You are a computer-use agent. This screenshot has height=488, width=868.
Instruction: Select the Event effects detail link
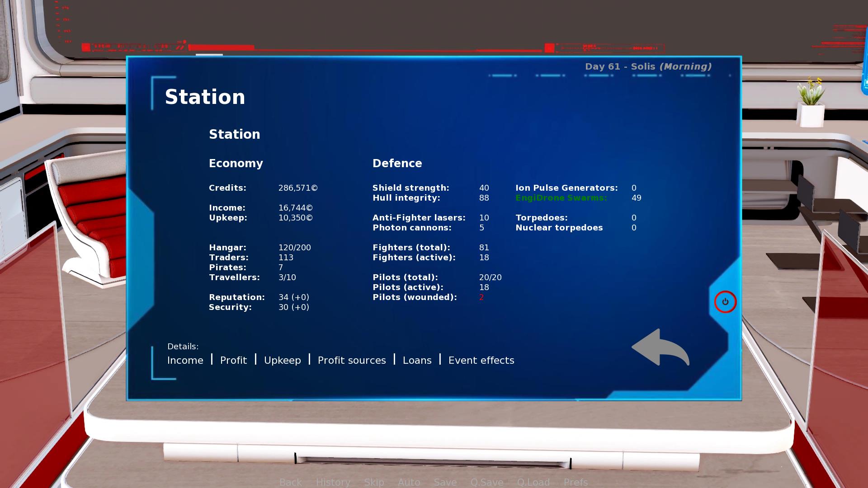[481, 360]
